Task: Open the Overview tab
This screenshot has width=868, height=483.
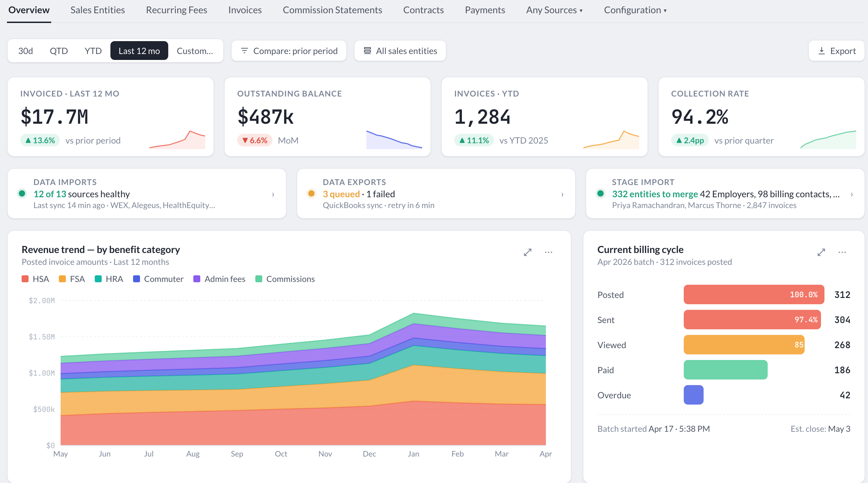Action: [x=29, y=10]
